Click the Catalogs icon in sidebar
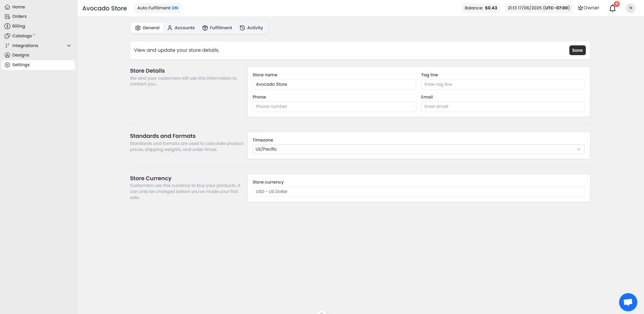 pos(7,36)
